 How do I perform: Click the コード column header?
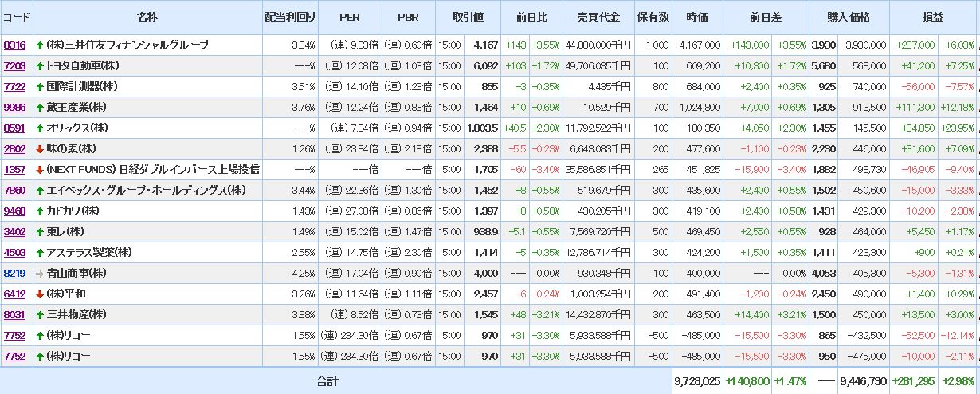point(16,18)
